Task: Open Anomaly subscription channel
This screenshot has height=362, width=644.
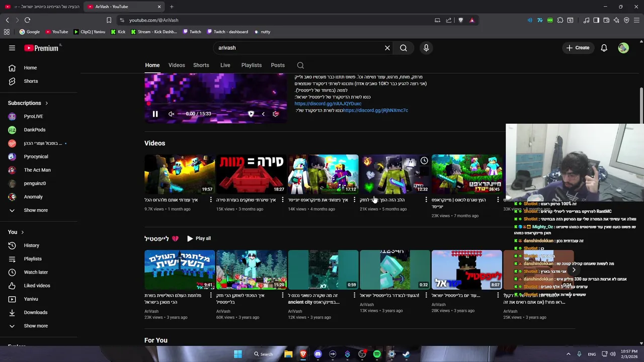Action: point(39,197)
